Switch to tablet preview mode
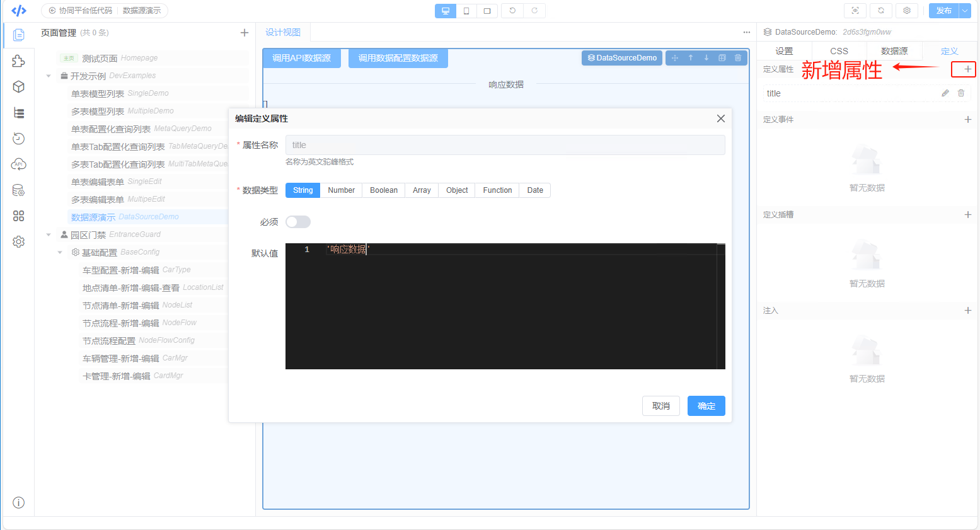This screenshot has height=530, width=980. coord(487,11)
